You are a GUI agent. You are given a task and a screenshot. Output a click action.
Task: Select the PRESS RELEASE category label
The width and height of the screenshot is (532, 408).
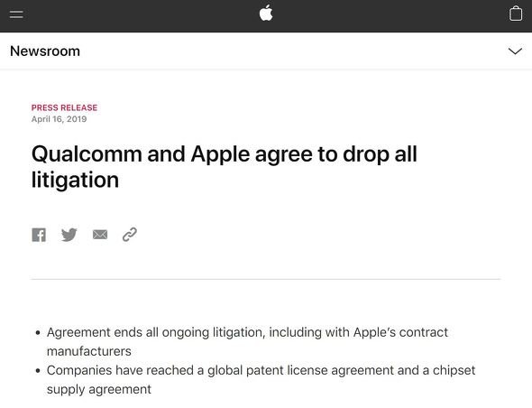[x=64, y=107]
